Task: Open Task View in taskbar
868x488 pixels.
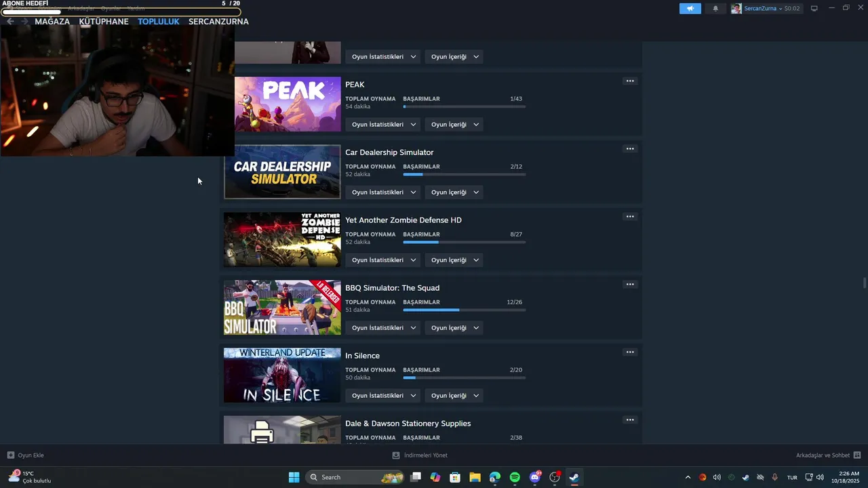Action: (416, 477)
